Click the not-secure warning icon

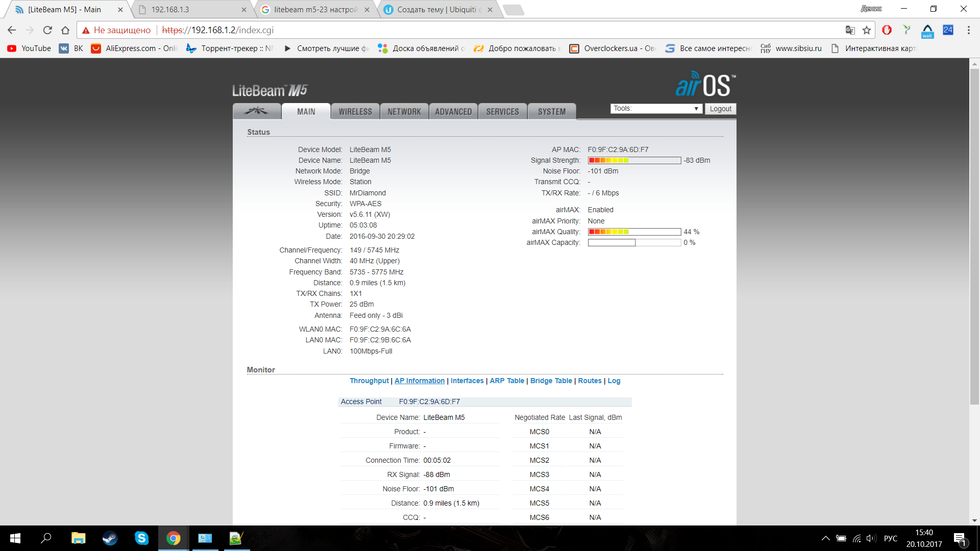coord(86,30)
